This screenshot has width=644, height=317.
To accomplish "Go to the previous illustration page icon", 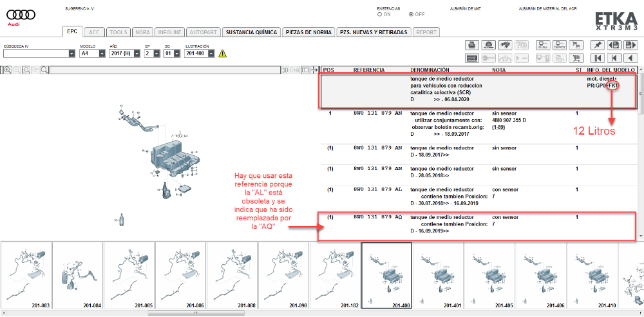I will (x=614, y=45).
